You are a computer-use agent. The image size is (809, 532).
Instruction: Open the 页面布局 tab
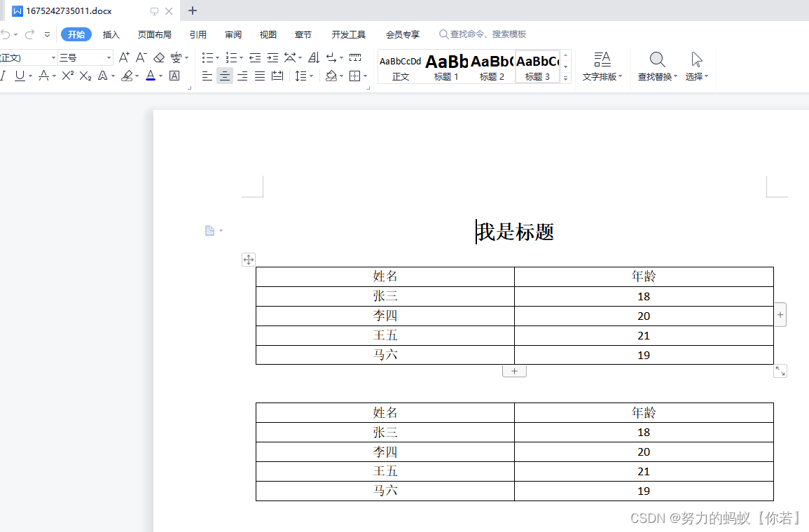click(x=154, y=34)
